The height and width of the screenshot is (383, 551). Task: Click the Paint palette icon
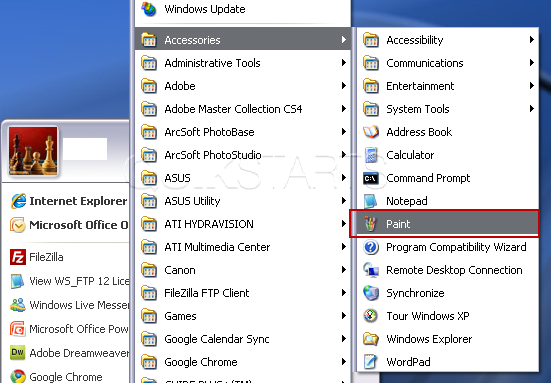tap(370, 224)
